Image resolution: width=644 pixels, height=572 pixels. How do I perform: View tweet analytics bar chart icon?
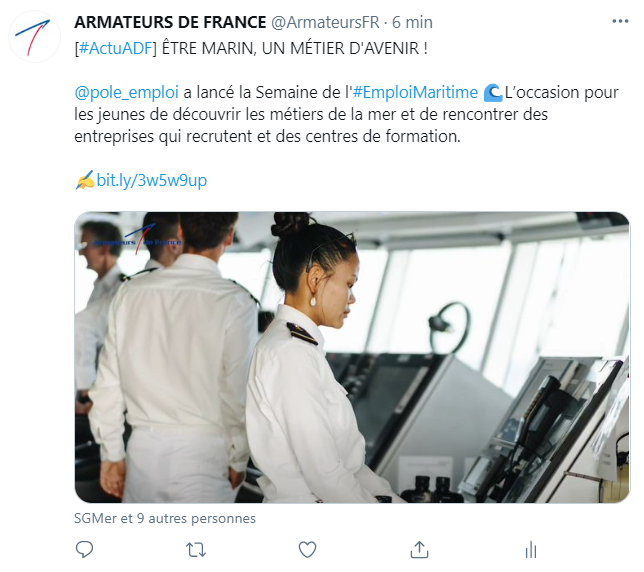pos(531,549)
